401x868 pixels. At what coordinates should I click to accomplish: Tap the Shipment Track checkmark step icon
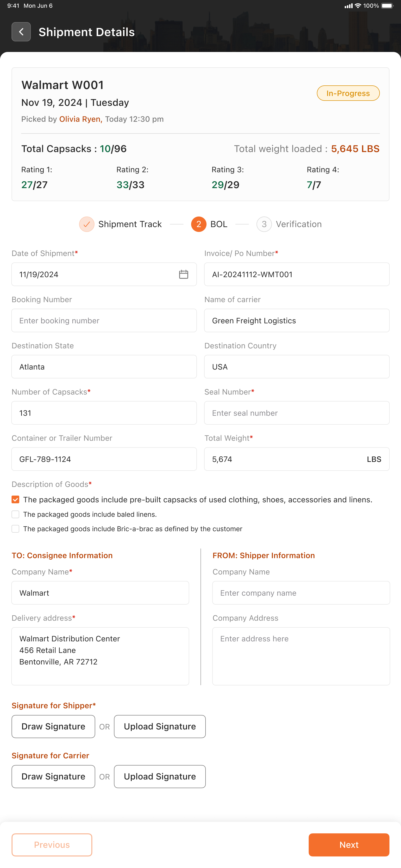pos(87,224)
